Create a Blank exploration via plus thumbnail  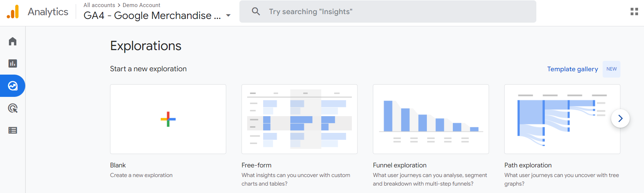168,119
